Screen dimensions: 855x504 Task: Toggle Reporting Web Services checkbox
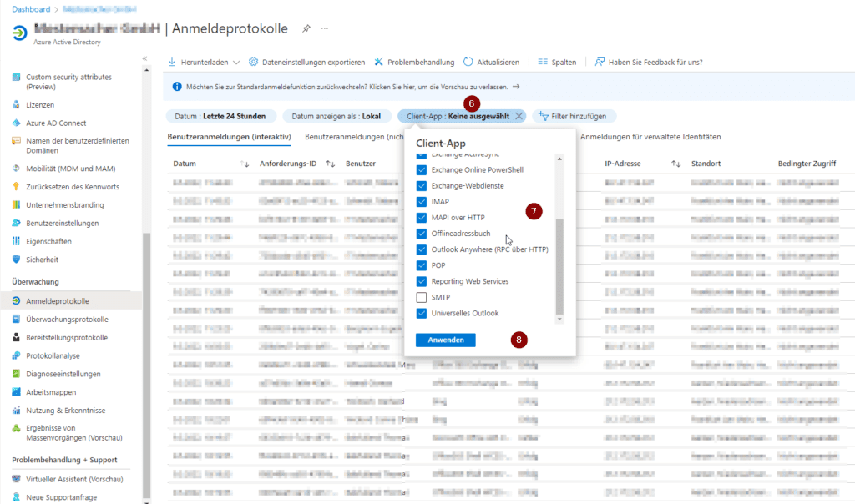click(x=422, y=281)
